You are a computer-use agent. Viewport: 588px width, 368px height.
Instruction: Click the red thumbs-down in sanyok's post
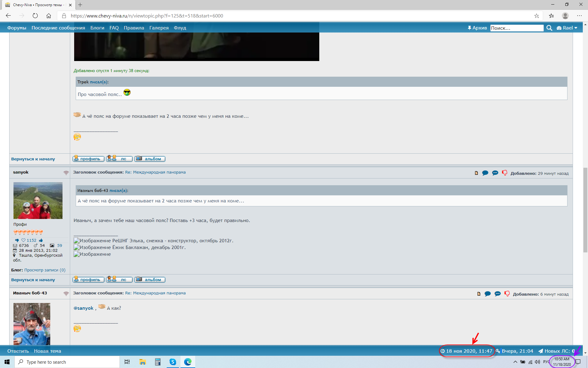(504, 173)
